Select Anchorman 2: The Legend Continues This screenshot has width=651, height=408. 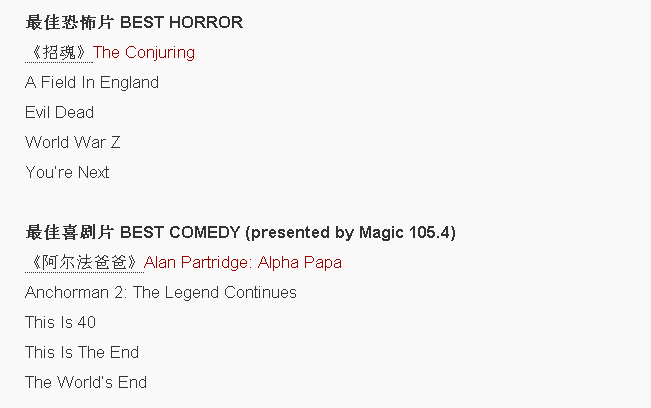(161, 293)
